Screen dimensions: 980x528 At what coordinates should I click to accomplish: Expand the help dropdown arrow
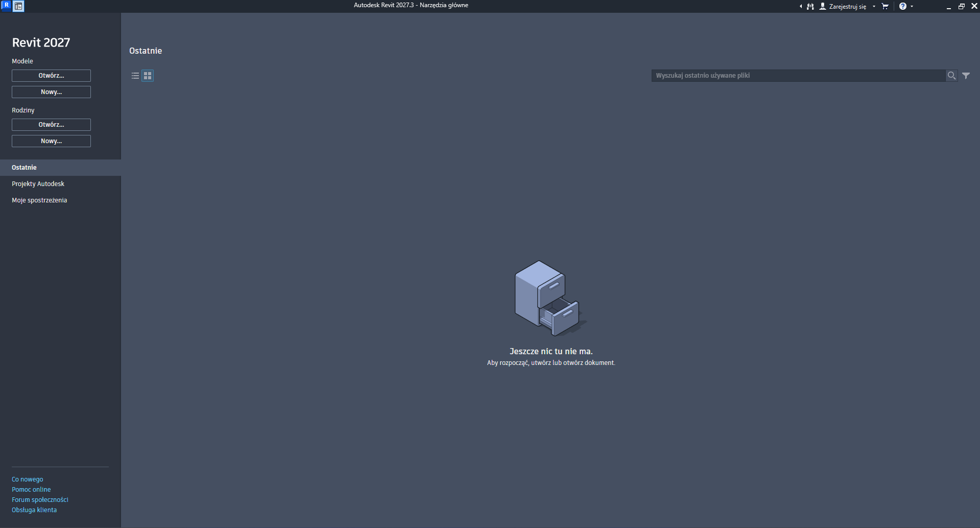pos(912,7)
